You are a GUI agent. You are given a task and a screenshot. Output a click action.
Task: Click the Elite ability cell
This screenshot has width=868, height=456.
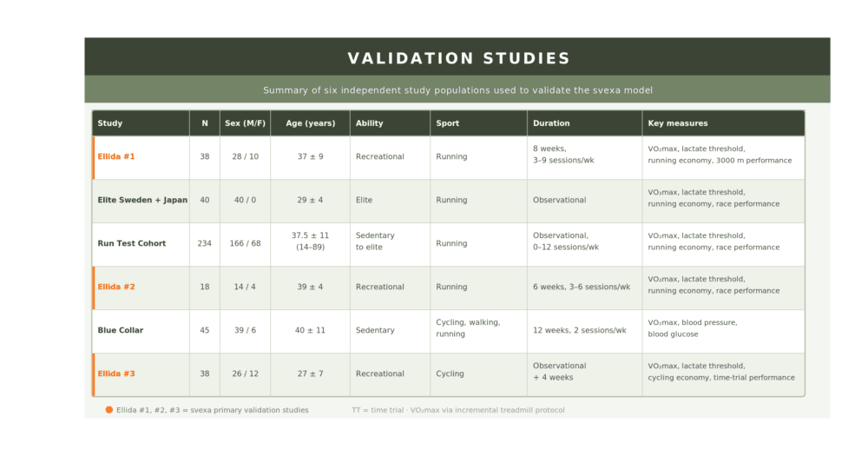(365, 200)
